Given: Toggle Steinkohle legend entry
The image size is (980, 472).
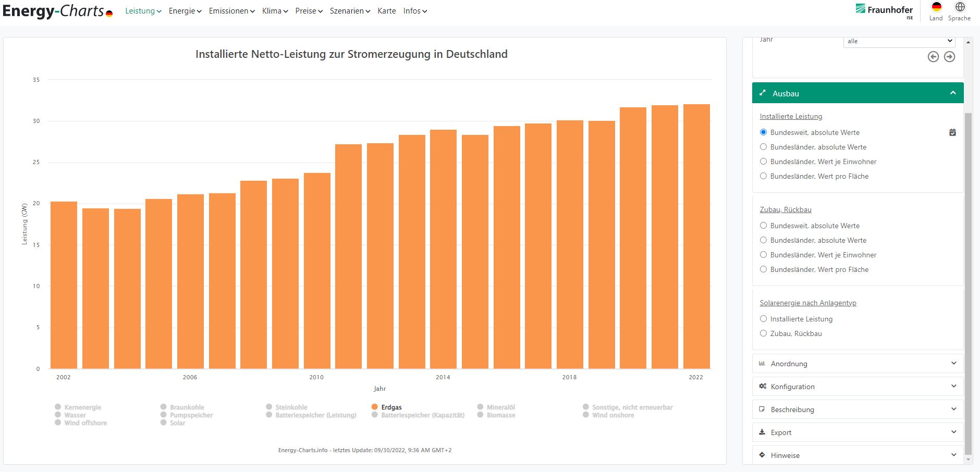Looking at the screenshot, I should 287,407.
